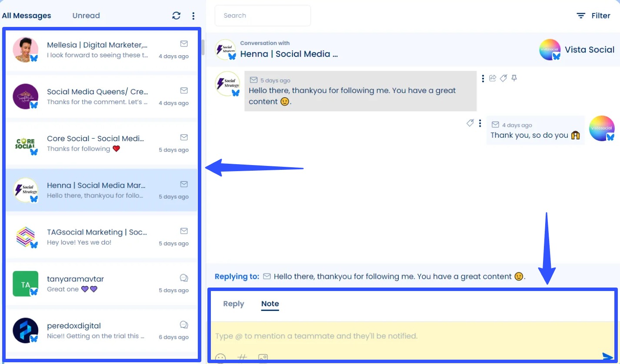The width and height of the screenshot is (620, 364).
Task: Toggle read state on TAGsocial Marketing's envelope icon
Action: 183,231
